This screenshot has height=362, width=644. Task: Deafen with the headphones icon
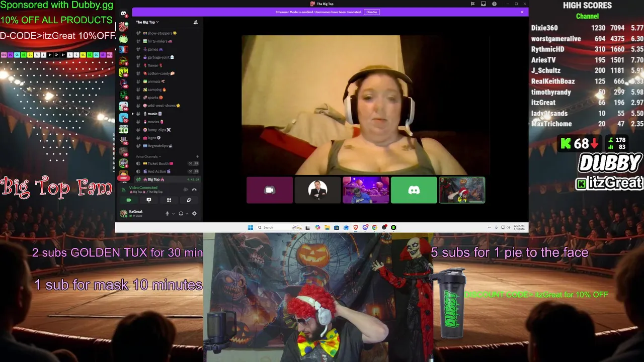[181, 214]
